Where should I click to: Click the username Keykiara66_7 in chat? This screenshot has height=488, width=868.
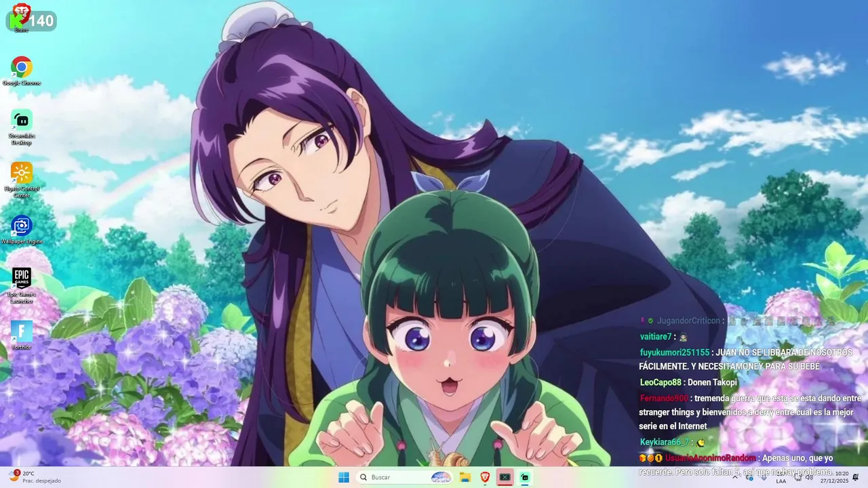click(665, 442)
